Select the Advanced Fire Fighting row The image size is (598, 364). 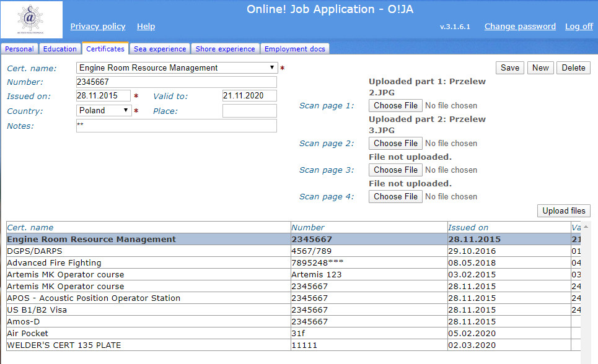tap(294, 263)
